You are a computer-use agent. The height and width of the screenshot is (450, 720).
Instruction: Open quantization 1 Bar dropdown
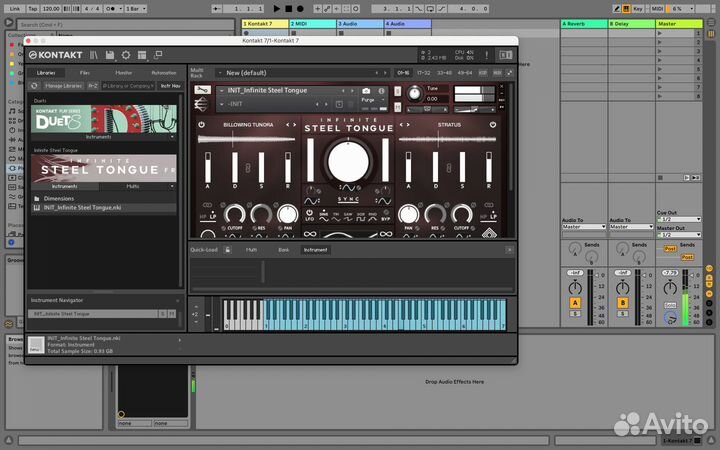136,8
